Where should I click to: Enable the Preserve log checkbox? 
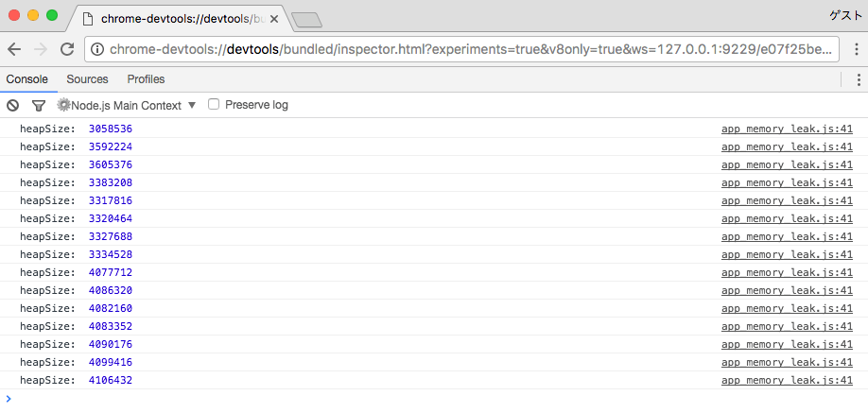coord(214,104)
